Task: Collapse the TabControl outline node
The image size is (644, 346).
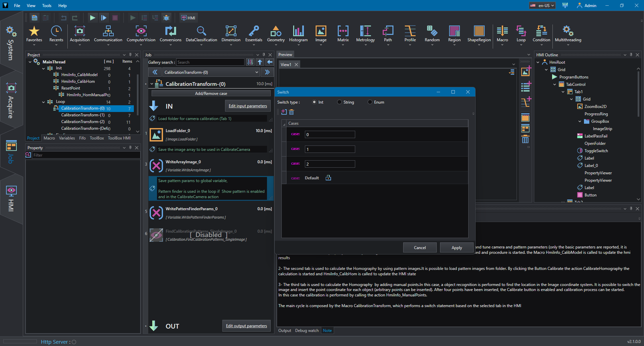Action: pos(554,84)
